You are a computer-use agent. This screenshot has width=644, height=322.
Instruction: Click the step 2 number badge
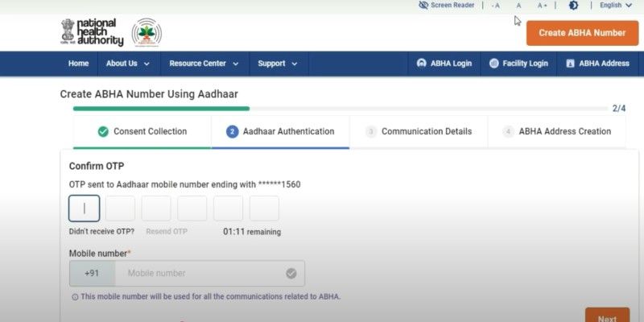click(232, 132)
